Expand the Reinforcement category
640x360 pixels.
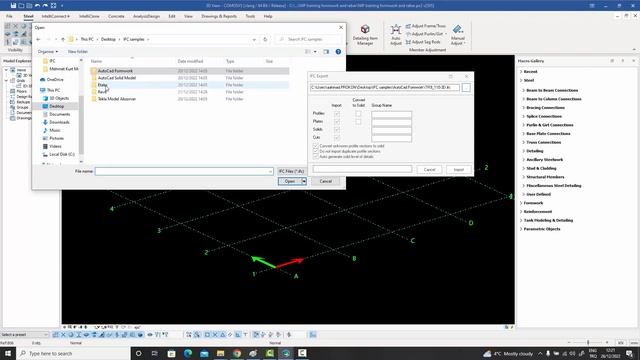tap(521, 211)
